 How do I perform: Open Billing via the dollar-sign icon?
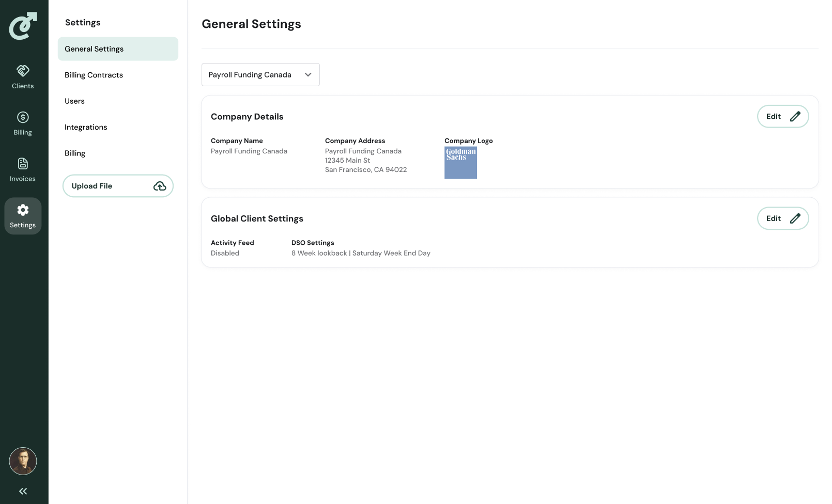[x=23, y=117]
